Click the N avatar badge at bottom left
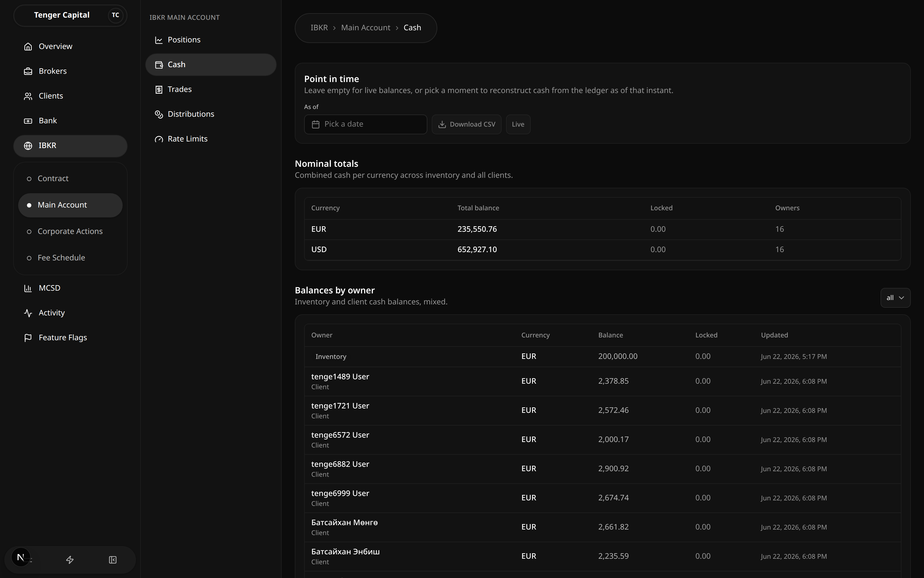924x578 pixels. tap(21, 557)
